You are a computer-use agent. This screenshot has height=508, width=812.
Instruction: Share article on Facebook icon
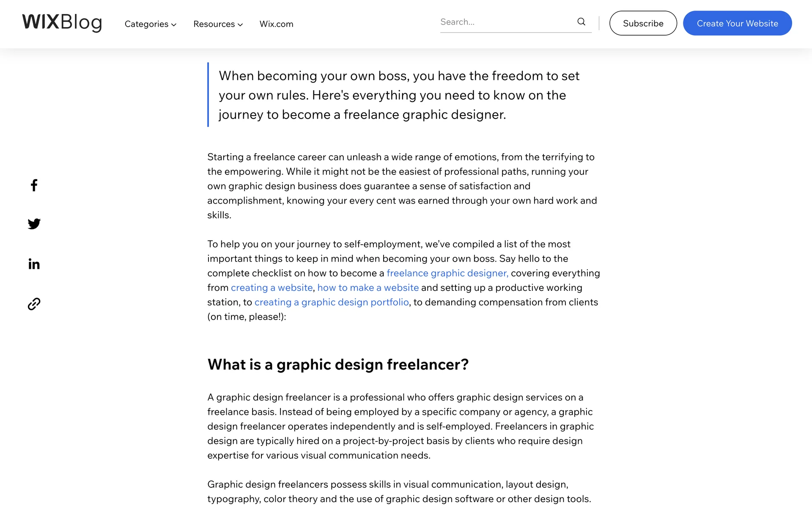tap(34, 185)
